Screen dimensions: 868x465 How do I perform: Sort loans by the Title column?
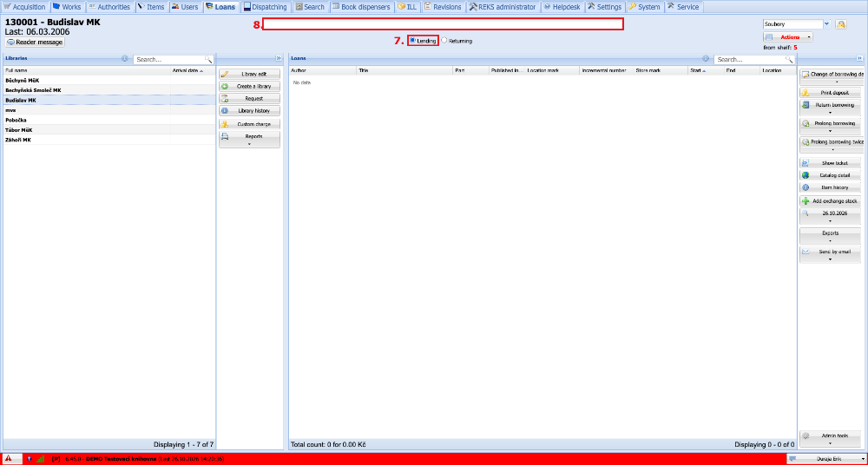click(x=404, y=70)
